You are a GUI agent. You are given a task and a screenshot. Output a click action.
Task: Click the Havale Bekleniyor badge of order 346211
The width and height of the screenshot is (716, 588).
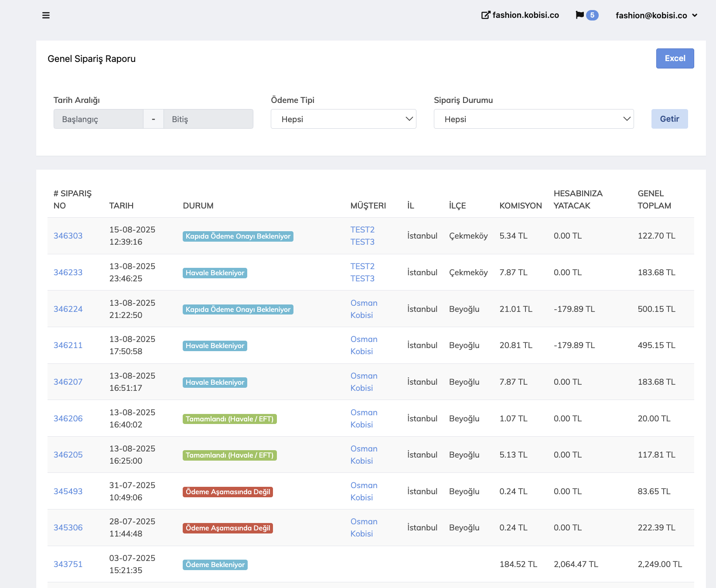click(215, 346)
